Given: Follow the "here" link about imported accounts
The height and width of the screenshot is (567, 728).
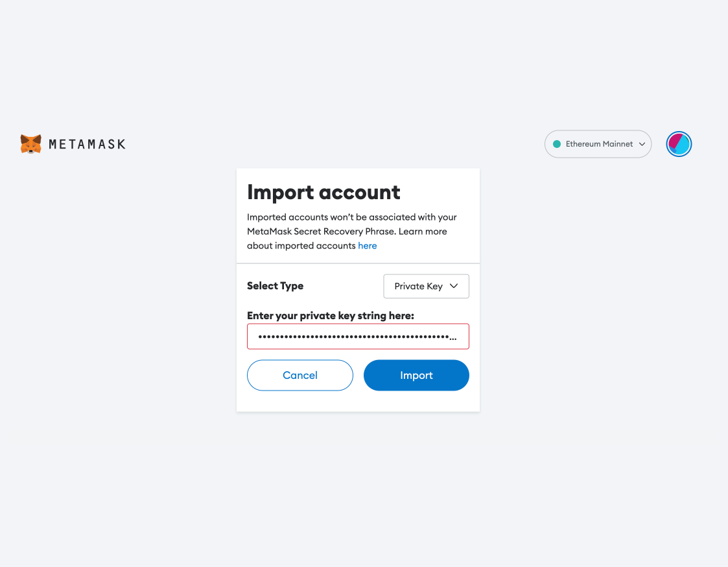Looking at the screenshot, I should click(367, 246).
